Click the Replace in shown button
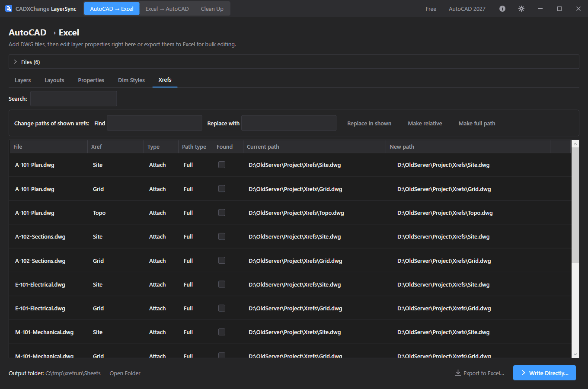Screen dimensions: 588x389 click(369, 124)
